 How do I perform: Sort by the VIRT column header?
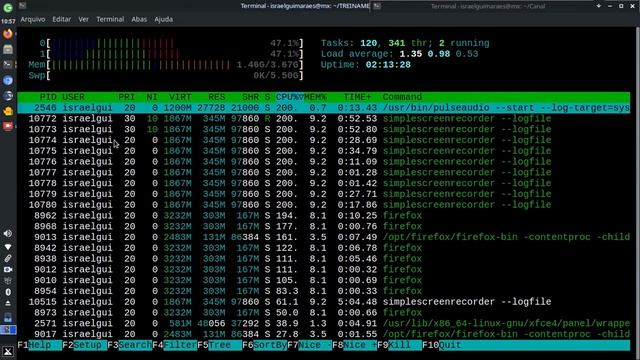point(180,97)
